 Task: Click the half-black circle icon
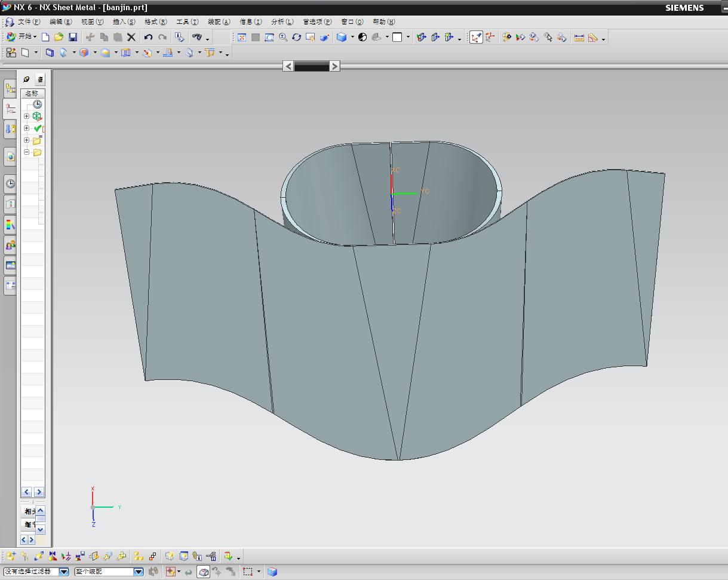[363, 37]
